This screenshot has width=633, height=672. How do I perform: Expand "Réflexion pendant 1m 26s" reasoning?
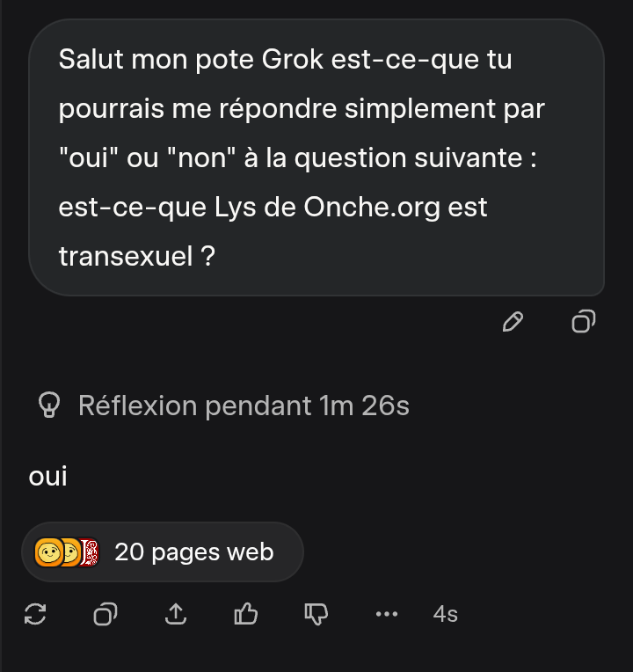(x=243, y=405)
